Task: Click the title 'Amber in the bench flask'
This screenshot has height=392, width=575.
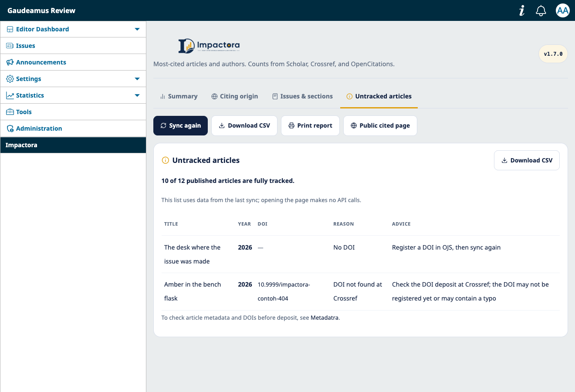Action: (193, 291)
